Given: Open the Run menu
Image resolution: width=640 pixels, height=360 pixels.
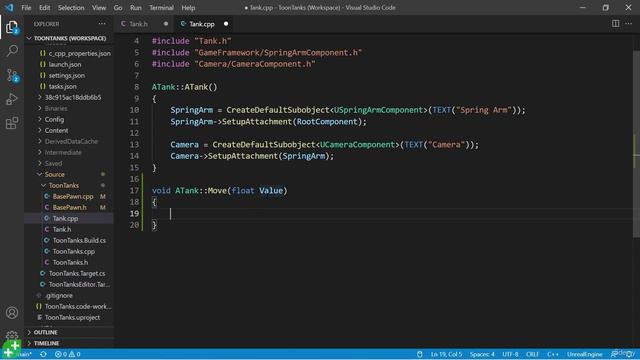Looking at the screenshot, I should 136,8.
